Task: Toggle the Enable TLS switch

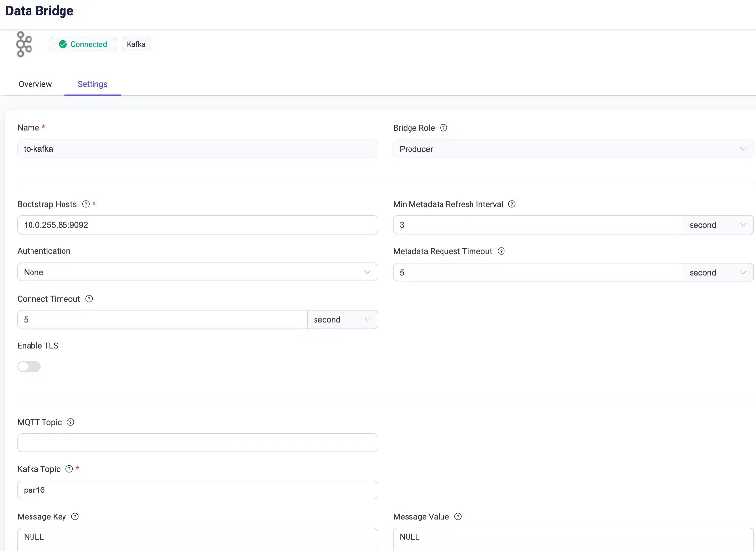Action: pyautogui.click(x=29, y=367)
